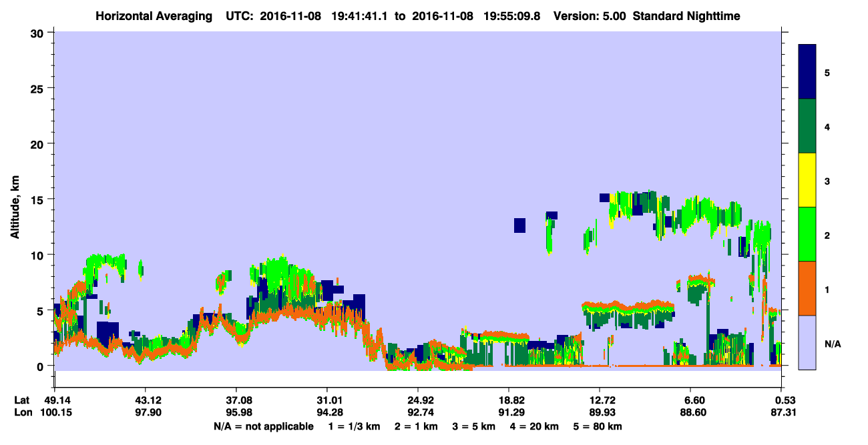The width and height of the screenshot is (868, 445).
Task: Click the dark blue colorbar segment labeled 5
Action: tap(808, 72)
